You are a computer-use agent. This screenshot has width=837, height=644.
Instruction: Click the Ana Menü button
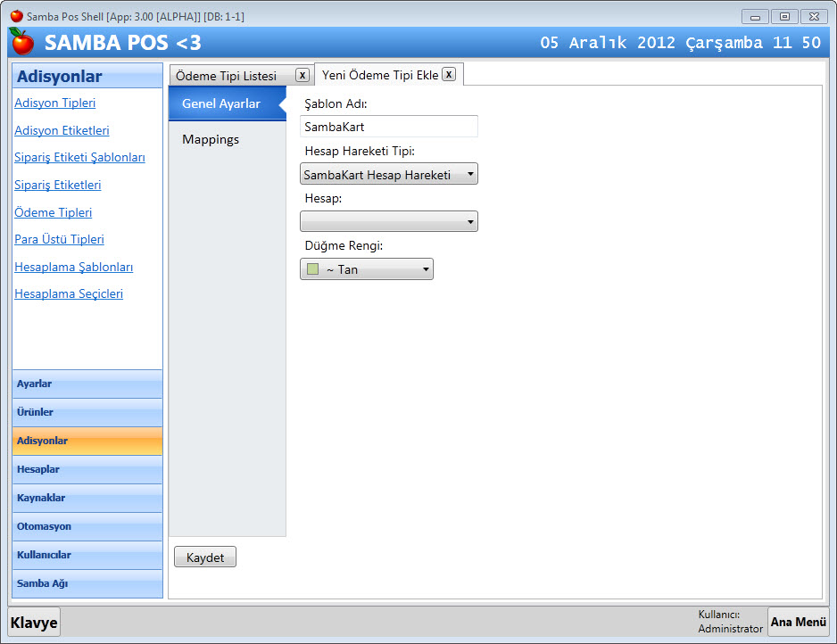pyautogui.click(x=798, y=622)
